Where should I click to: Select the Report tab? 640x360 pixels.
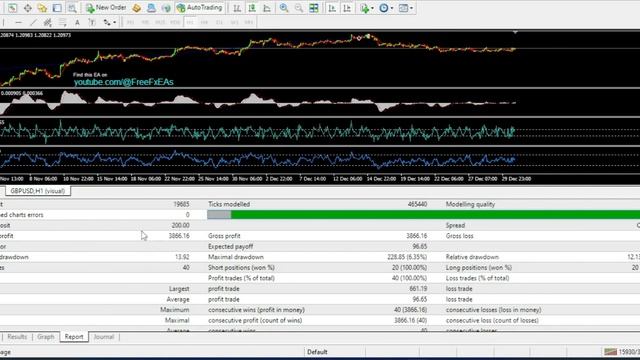[x=74, y=337]
